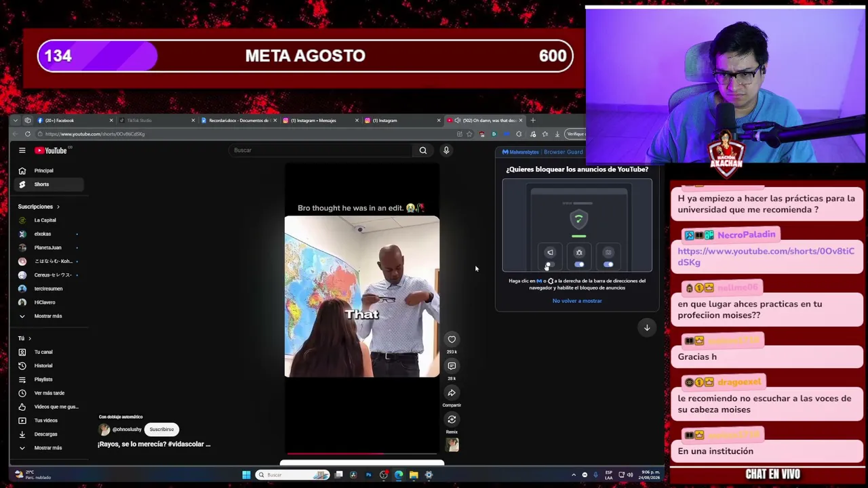Seek the Short using the red progress bar
868x488 pixels.
[x=361, y=453]
